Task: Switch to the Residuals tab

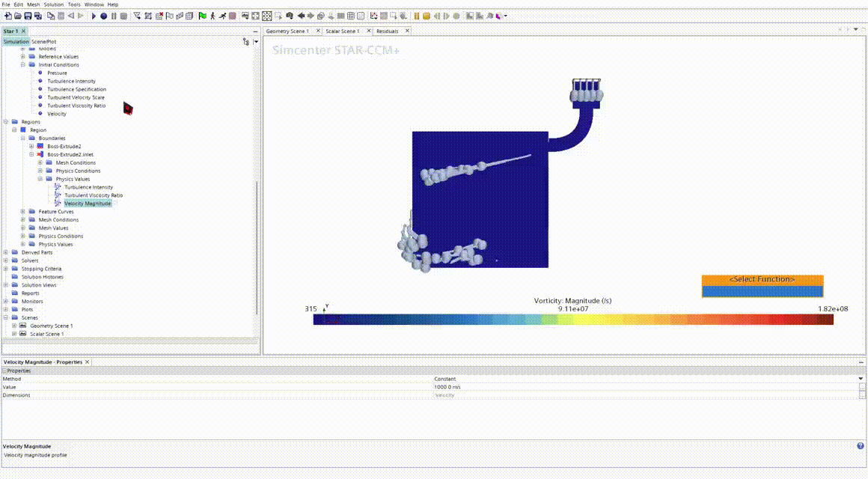Action: (387, 31)
